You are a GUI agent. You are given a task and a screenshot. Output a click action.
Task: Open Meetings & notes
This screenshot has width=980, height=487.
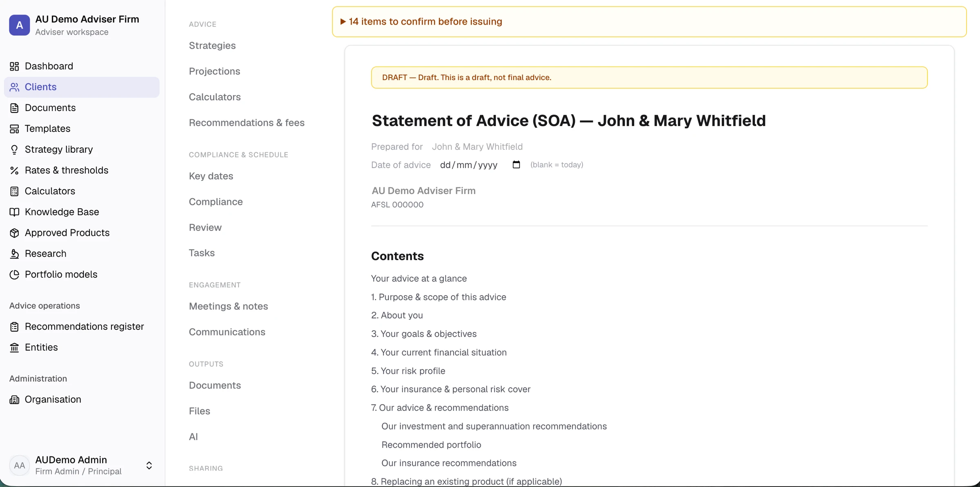tap(228, 306)
